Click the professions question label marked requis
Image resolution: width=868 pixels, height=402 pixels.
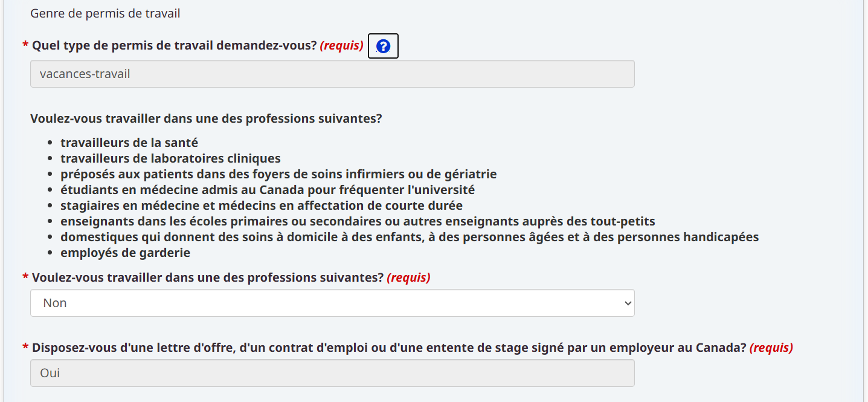[208, 278]
